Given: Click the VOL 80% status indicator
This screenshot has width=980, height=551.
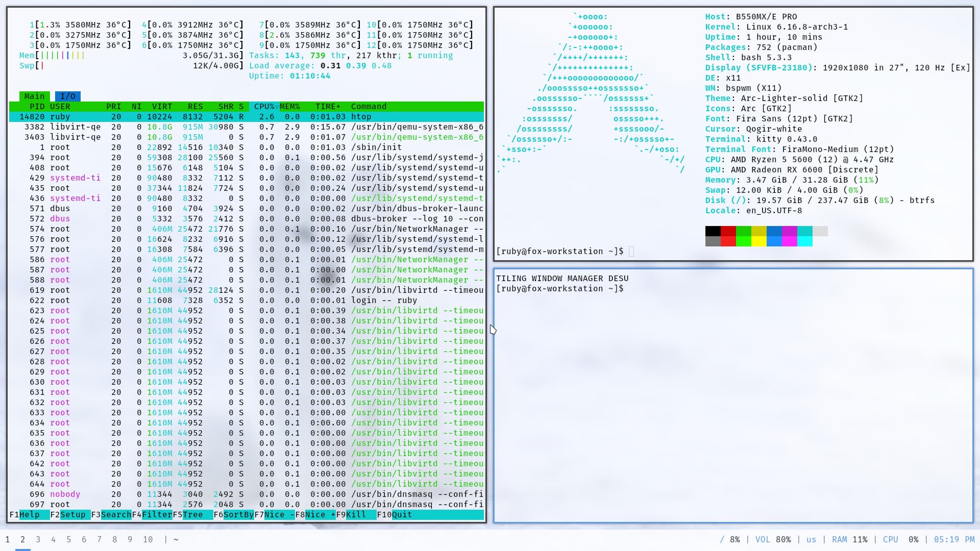Looking at the screenshot, I should click(773, 539).
